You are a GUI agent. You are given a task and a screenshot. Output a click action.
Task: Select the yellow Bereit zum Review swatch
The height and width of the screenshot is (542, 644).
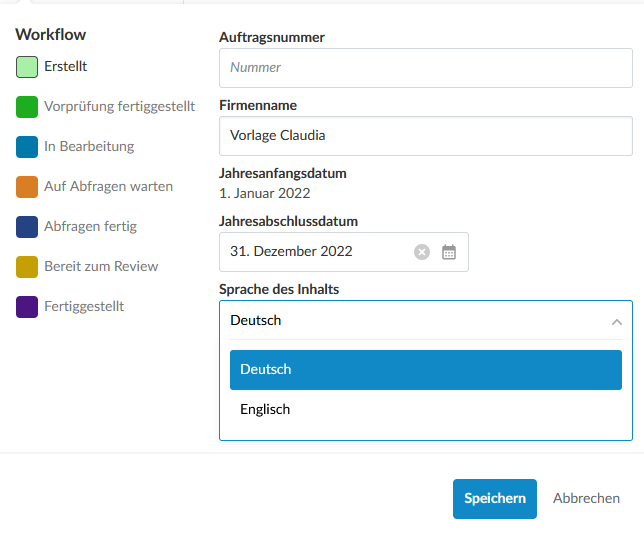pyautogui.click(x=27, y=267)
